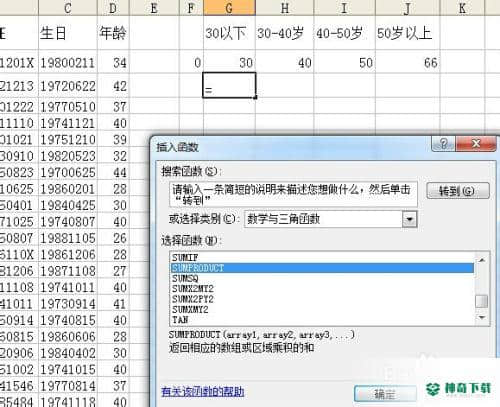Image resolution: width=500 pixels, height=407 pixels.
Task: Select column H header
Action: [285, 8]
